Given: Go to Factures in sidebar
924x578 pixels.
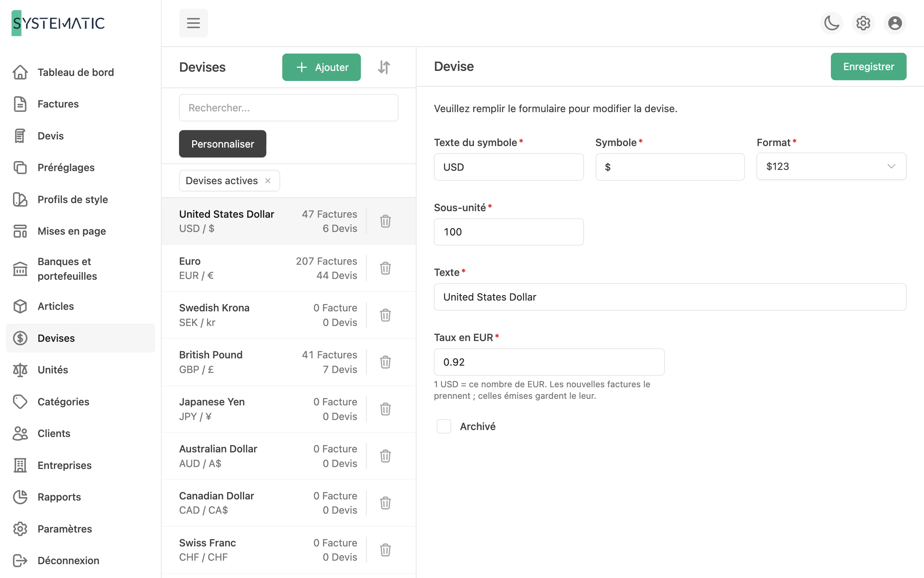Looking at the screenshot, I should click(80, 104).
